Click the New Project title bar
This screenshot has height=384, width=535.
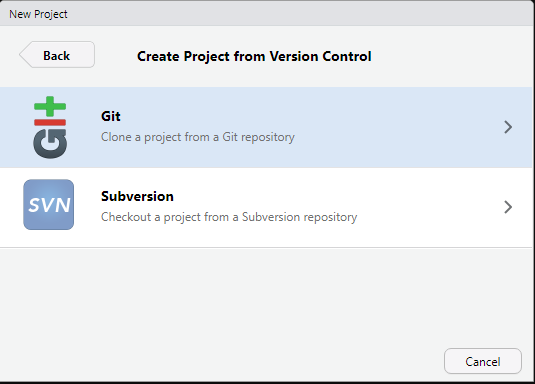pyautogui.click(x=268, y=14)
